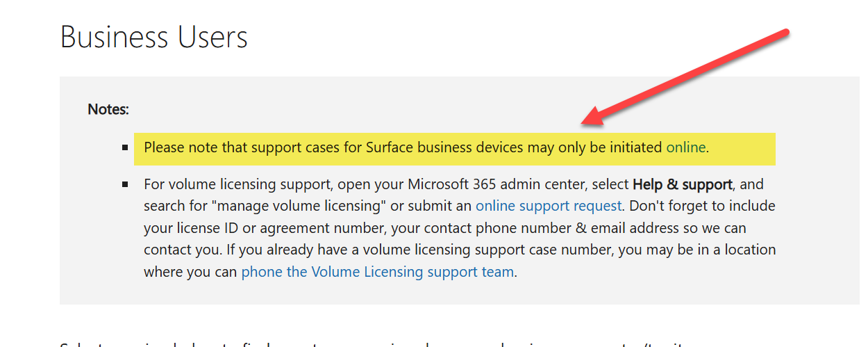
Task: Click the bold "Help & support" text
Action: tap(682, 184)
